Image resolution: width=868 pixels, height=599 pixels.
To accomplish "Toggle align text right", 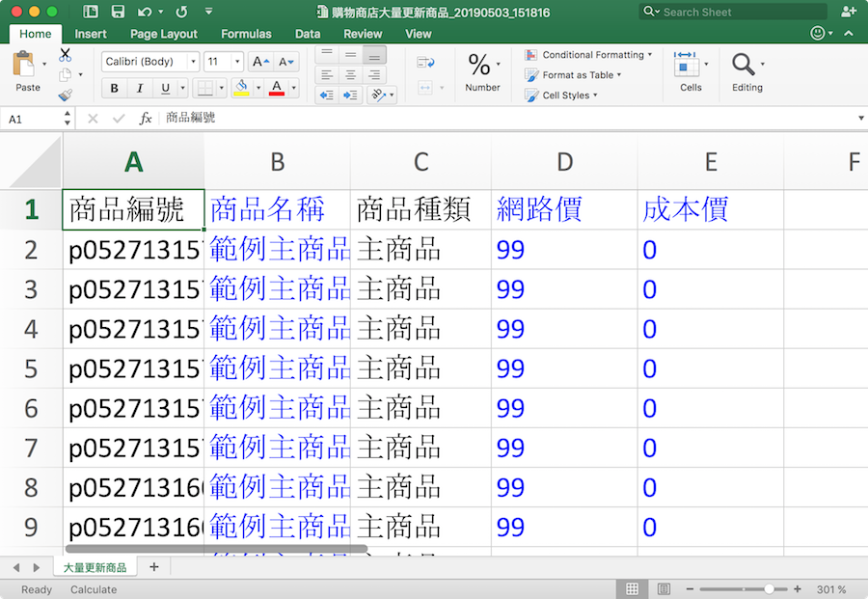I will point(374,74).
